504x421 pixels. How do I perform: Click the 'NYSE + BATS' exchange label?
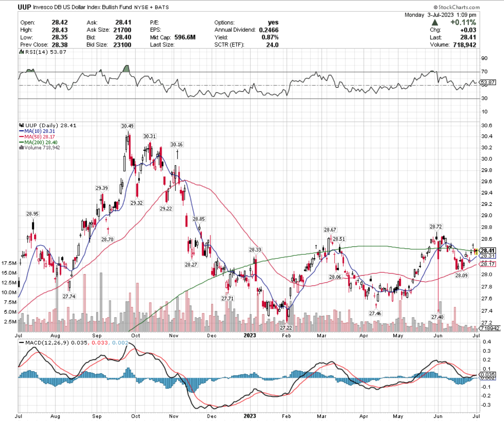point(152,7)
